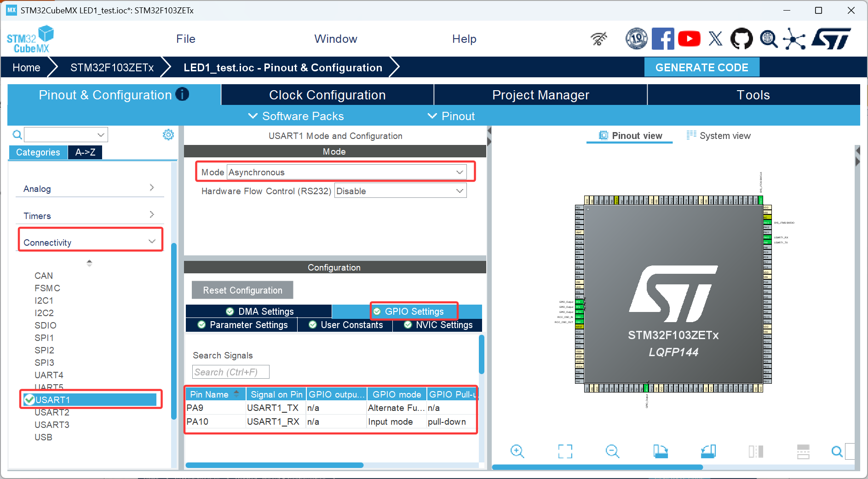This screenshot has width=868, height=479.
Task: Click the ST logo in header
Action: click(x=831, y=39)
